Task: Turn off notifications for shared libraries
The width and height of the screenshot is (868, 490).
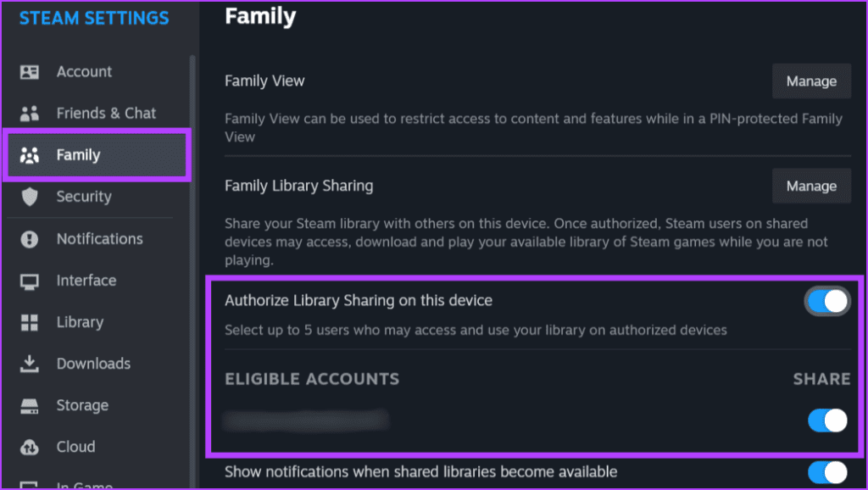Action: tap(826, 472)
